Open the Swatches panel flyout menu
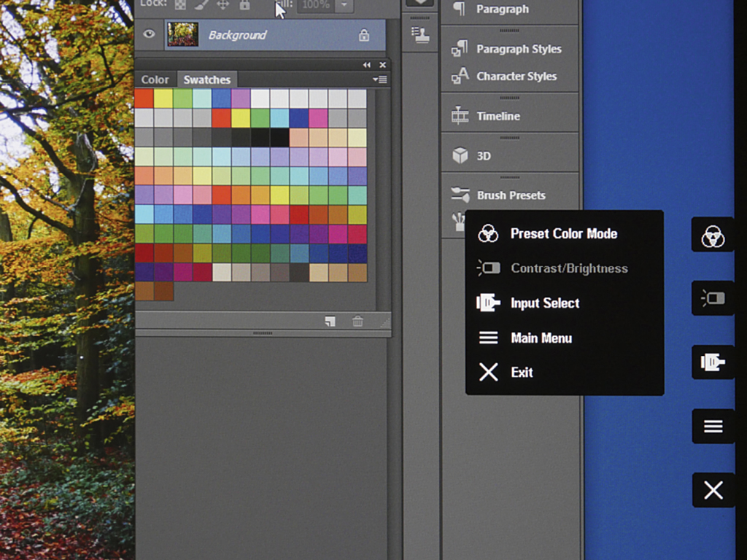Viewport: 747px width, 560px height. pos(379,79)
